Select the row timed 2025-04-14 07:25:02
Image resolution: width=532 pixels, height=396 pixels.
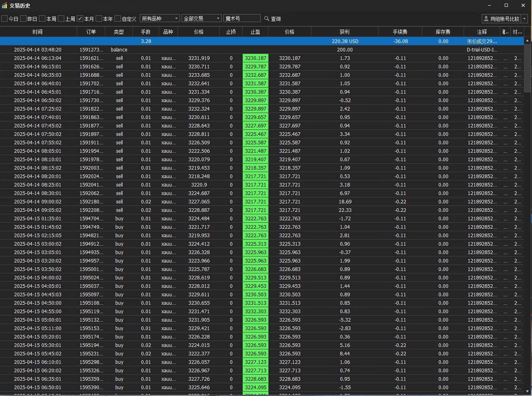262,109
